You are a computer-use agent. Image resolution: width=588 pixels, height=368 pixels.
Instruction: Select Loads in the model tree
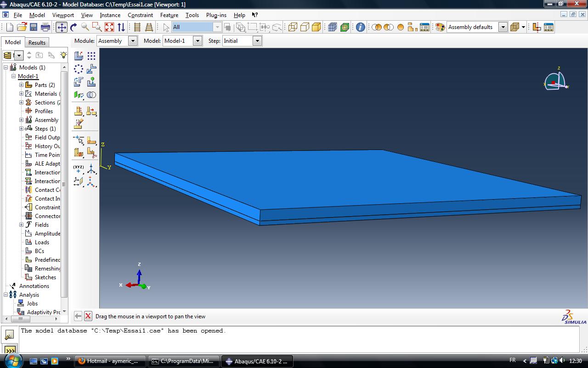[x=42, y=242]
